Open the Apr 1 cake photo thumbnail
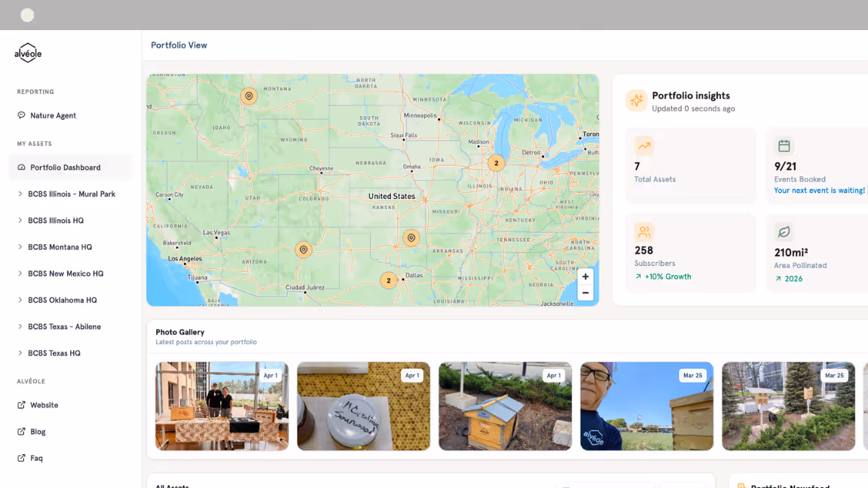Viewport: 868px width, 488px height. click(364, 406)
